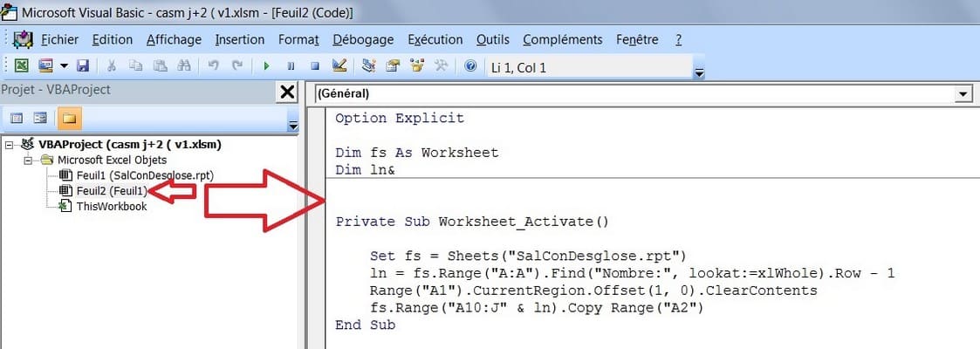The image size is (980, 349).
Task: Open the (Général) object dropdown
Action: 963,93
